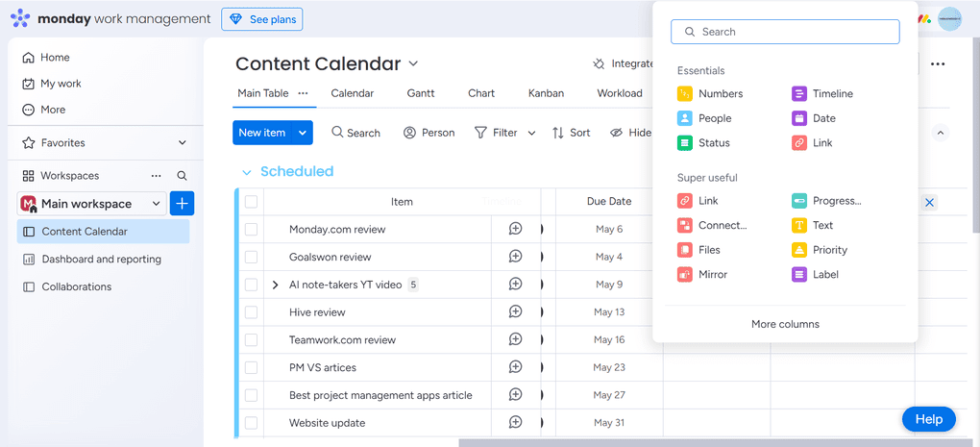Click the Person filter button
This screenshot has height=447, width=980.
click(x=429, y=133)
